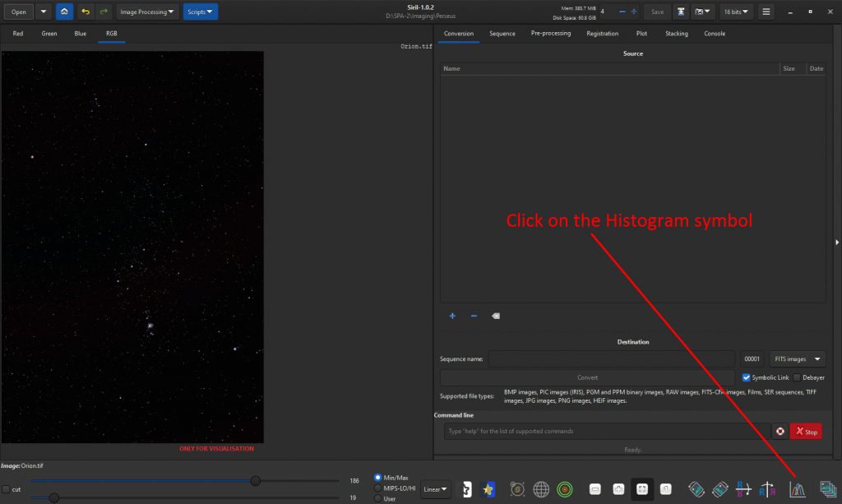
Task: Decrease thread count with minus button
Action: coord(622,12)
